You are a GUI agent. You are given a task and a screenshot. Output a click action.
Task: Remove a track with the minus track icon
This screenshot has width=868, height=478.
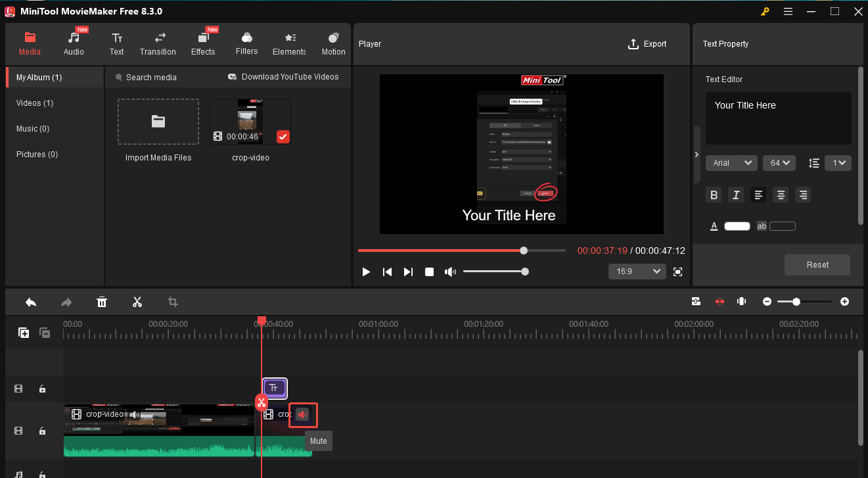pos(45,333)
